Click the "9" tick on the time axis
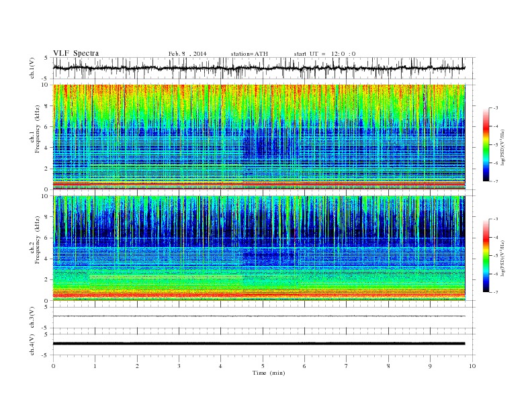532x411 pixels. tap(430, 366)
